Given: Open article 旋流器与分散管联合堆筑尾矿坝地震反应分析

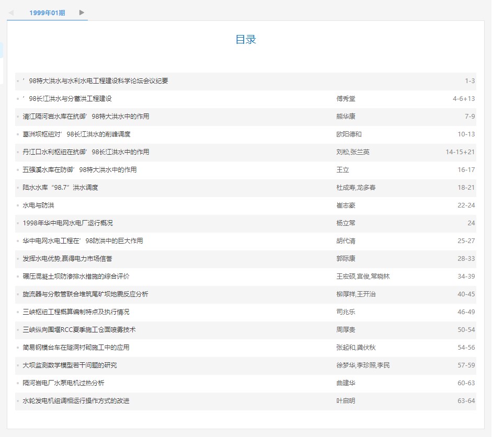Looking at the screenshot, I should (86, 294).
